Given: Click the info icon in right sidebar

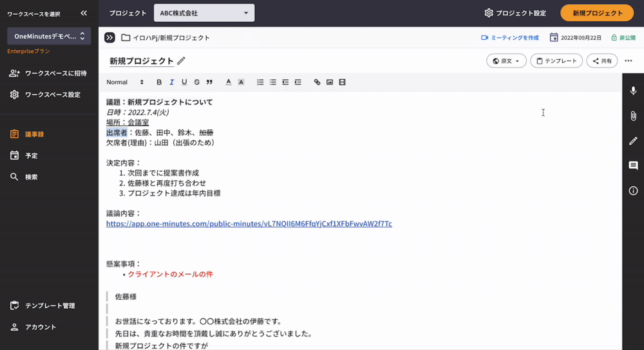Looking at the screenshot, I should coord(633,190).
